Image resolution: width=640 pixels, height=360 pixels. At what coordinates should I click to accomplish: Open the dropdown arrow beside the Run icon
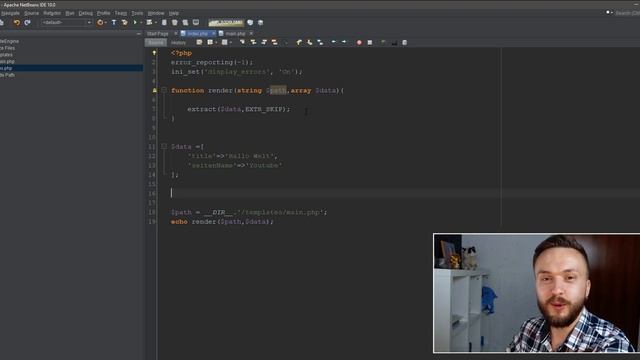[x=141, y=23]
